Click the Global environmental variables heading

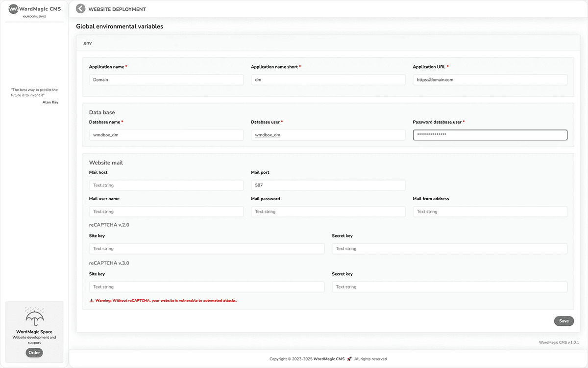(120, 26)
